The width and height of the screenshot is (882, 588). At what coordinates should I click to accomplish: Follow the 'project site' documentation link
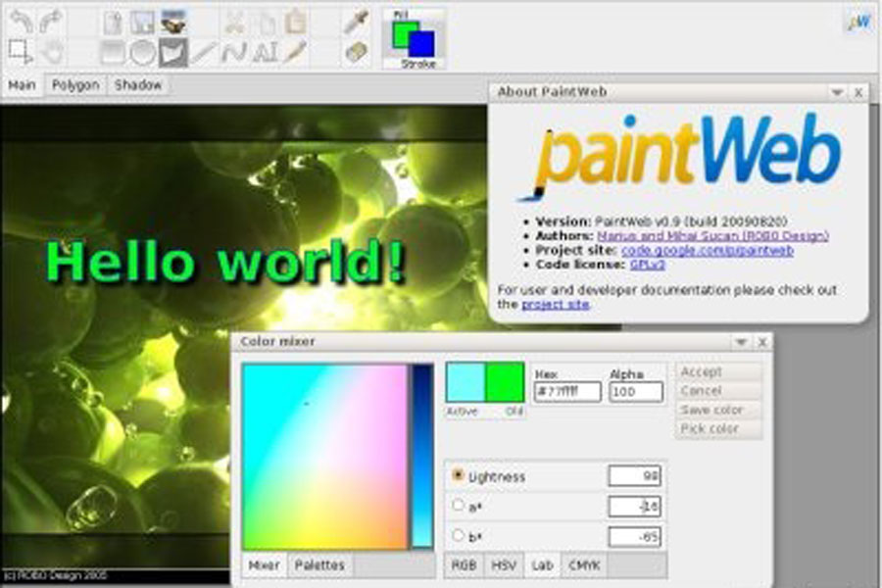click(556, 305)
